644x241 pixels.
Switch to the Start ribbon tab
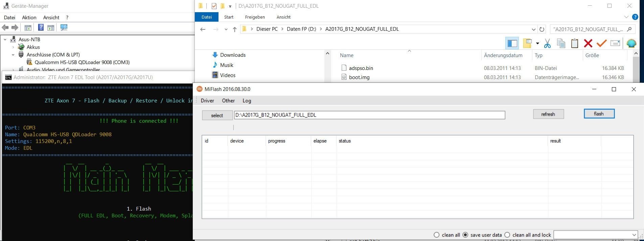pos(229,17)
